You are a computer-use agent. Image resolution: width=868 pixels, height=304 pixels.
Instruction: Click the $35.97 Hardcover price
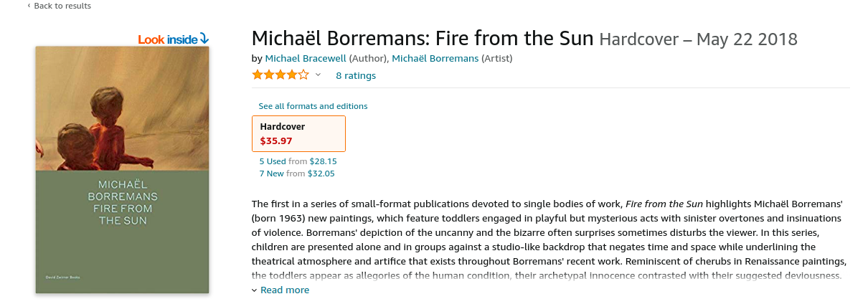[x=276, y=141]
